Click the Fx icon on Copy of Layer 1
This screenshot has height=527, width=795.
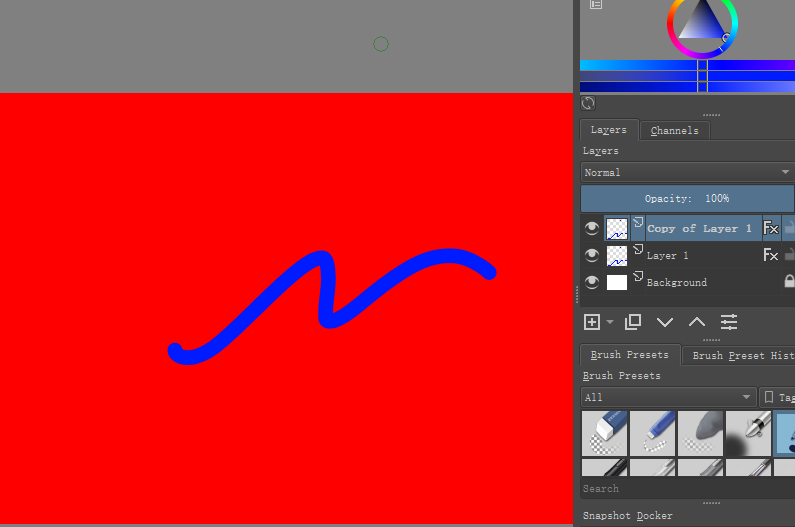tap(771, 229)
